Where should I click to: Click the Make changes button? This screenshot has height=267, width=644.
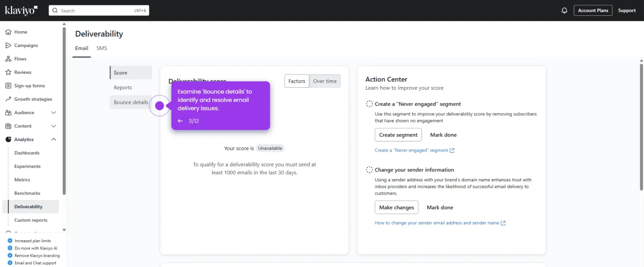pyautogui.click(x=397, y=207)
